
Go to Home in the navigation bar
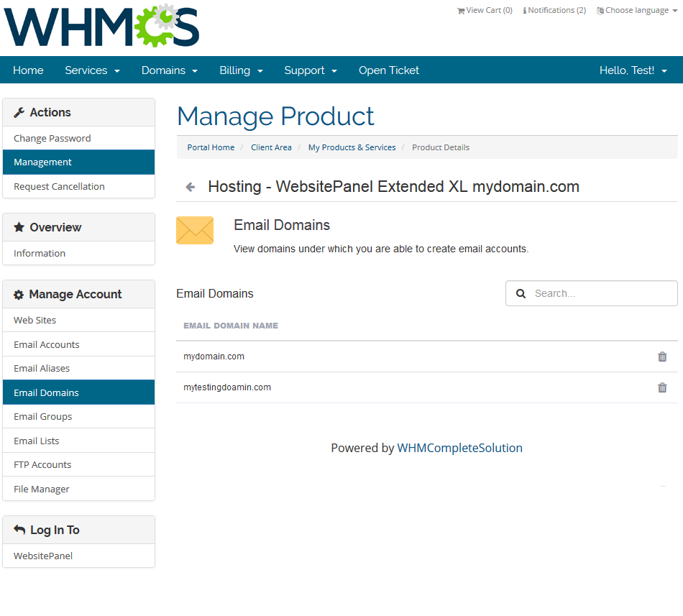coord(28,70)
